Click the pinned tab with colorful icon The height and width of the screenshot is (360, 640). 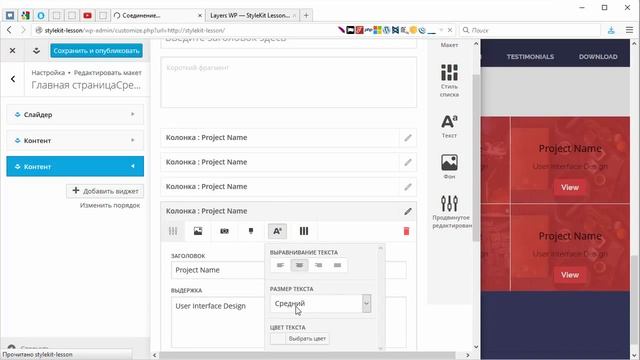pos(25,16)
